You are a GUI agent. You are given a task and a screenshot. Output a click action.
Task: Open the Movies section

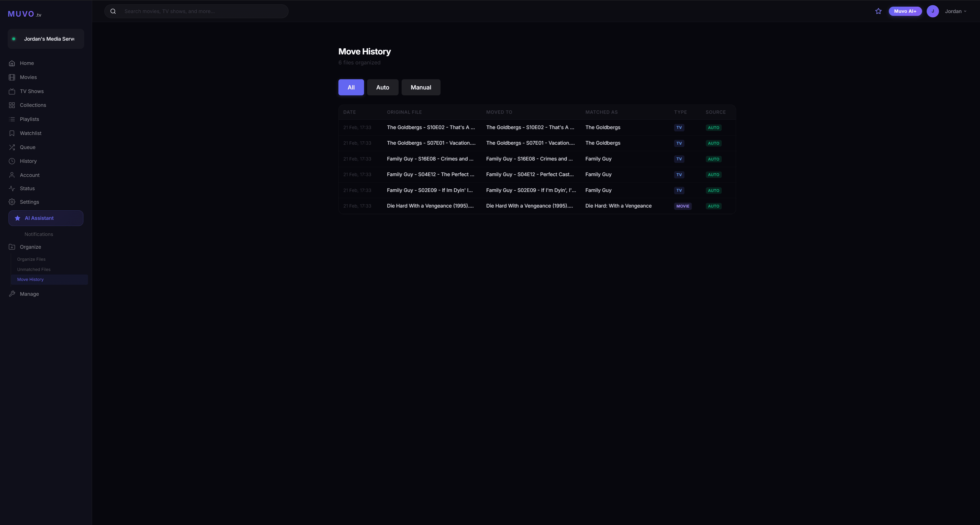point(28,77)
